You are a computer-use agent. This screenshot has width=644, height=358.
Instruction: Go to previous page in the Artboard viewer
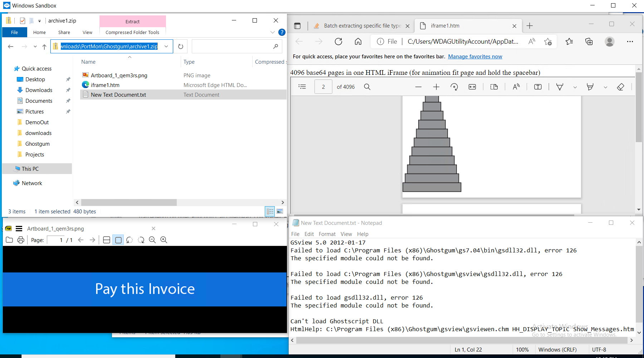81,240
